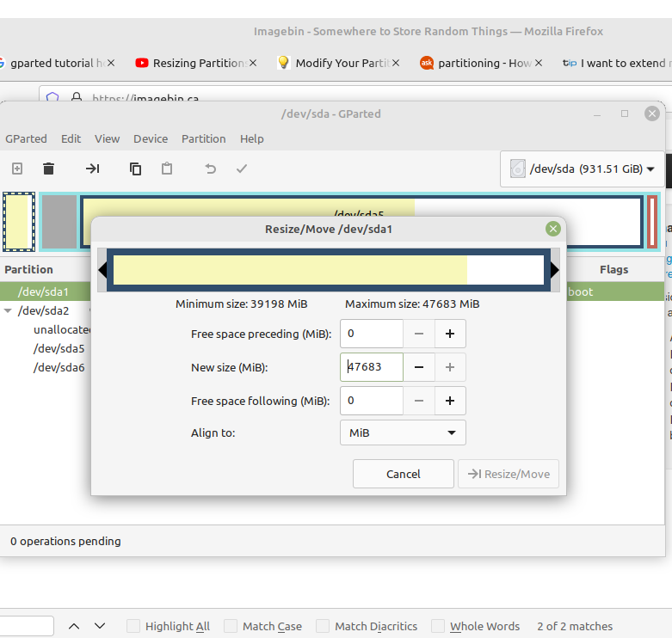Select the /dev/sda5 partition row

pos(46,348)
